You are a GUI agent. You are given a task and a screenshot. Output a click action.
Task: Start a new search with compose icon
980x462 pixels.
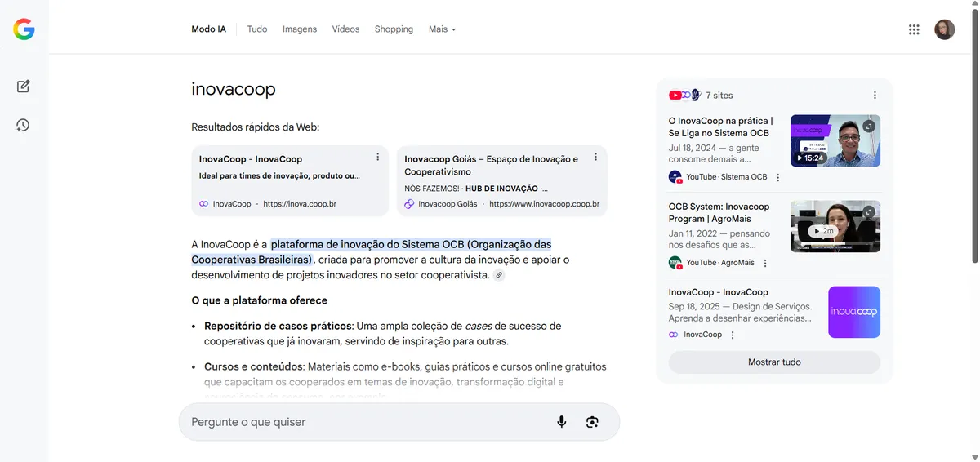24,87
